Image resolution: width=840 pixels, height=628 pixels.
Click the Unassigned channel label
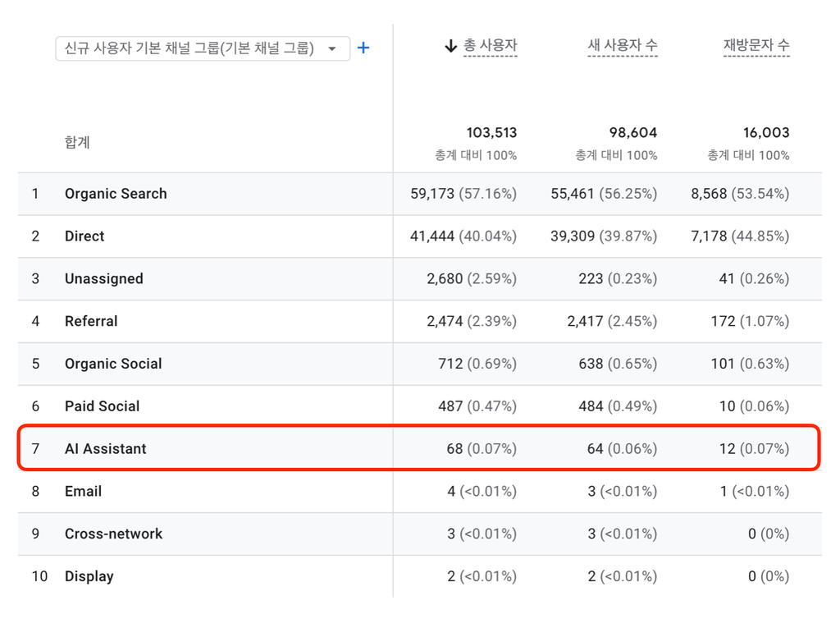point(104,279)
